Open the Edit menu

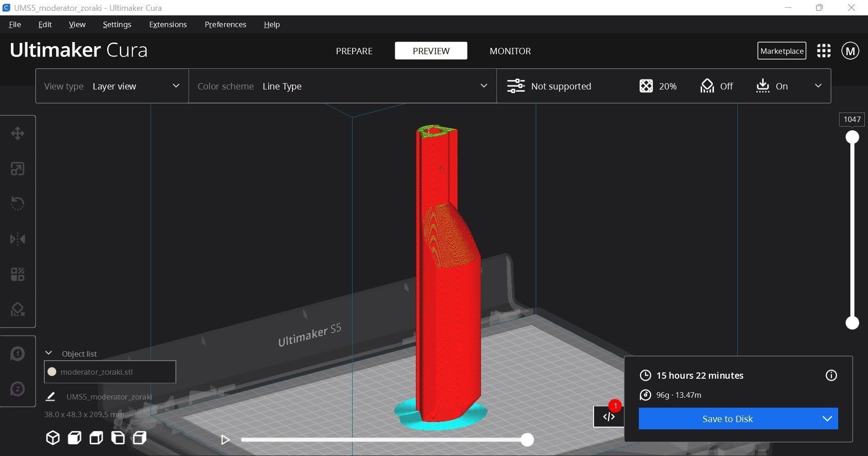tap(45, 24)
